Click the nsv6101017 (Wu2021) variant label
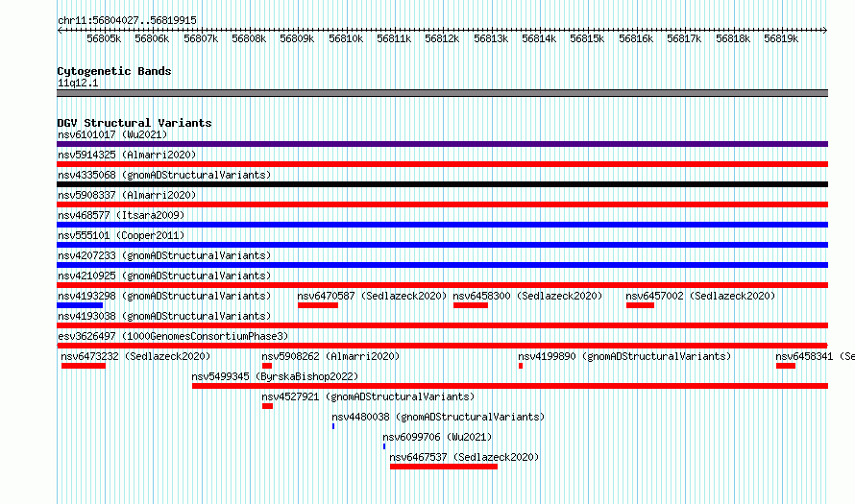Viewport: 855px width, 504px height. (x=112, y=134)
